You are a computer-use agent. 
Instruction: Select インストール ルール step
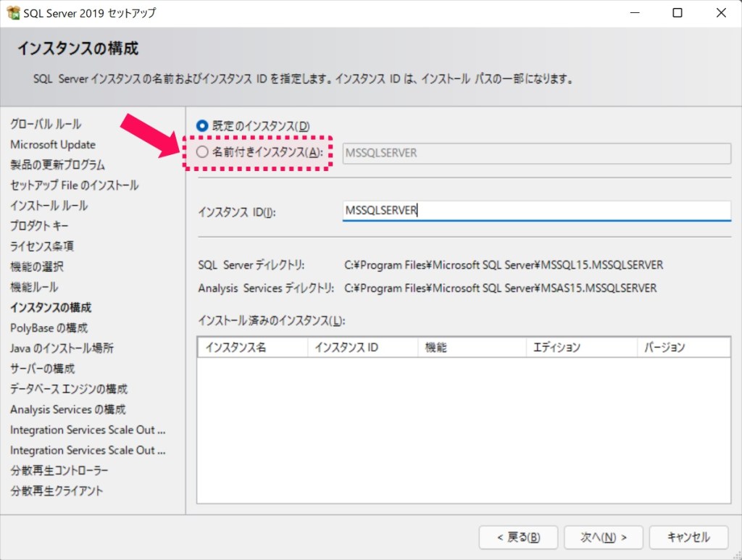(x=49, y=205)
